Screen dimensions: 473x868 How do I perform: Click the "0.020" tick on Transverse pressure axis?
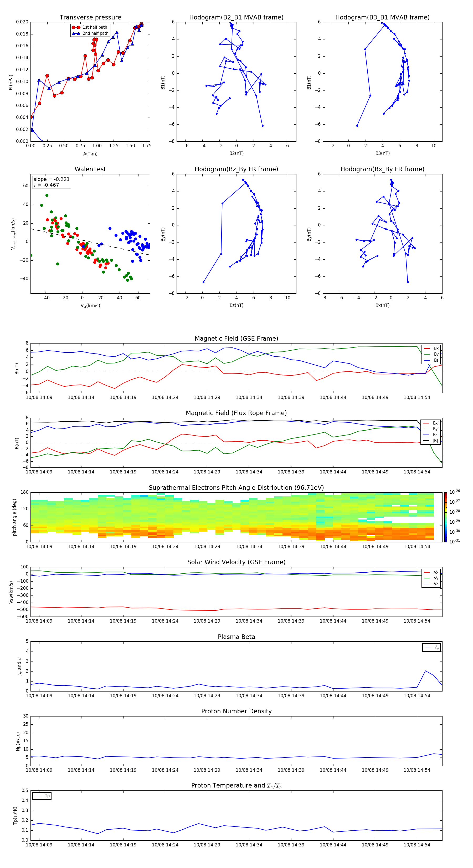[x=22, y=22]
